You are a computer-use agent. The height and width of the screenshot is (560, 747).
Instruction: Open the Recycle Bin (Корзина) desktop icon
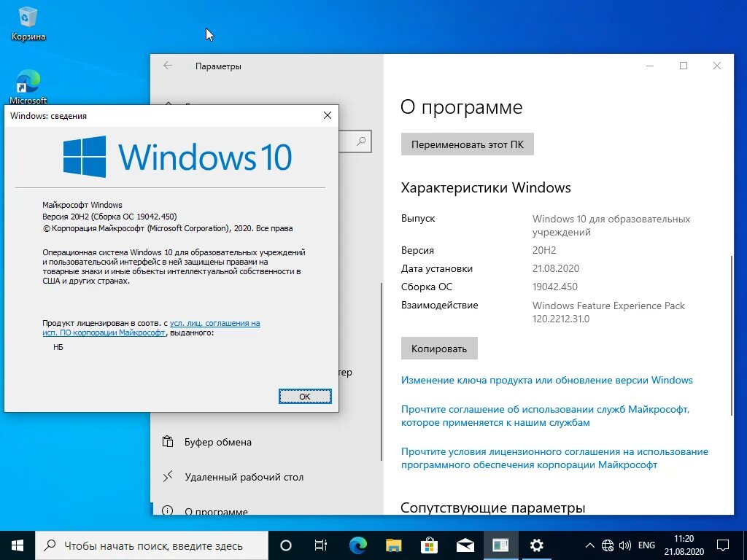click(28, 23)
